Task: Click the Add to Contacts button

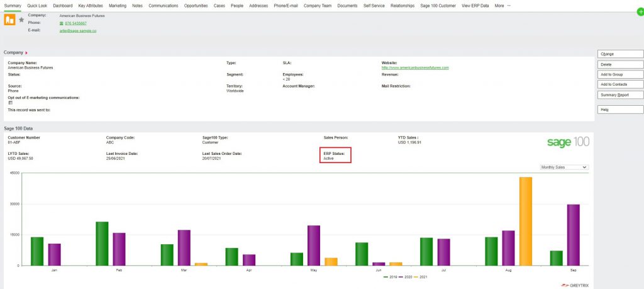Action: (620, 84)
